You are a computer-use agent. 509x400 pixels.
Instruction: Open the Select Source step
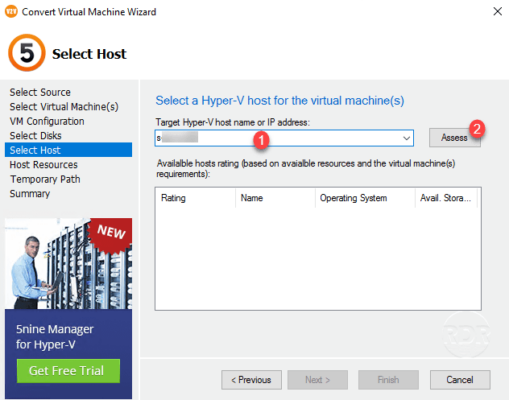(x=40, y=92)
